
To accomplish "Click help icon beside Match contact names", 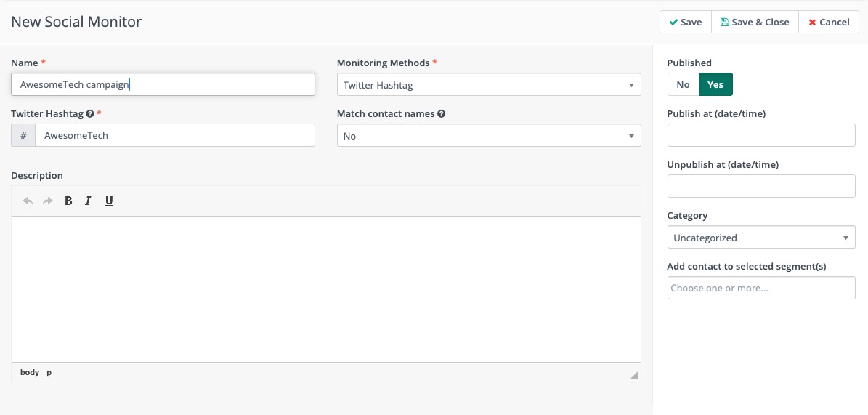I will click(x=441, y=114).
